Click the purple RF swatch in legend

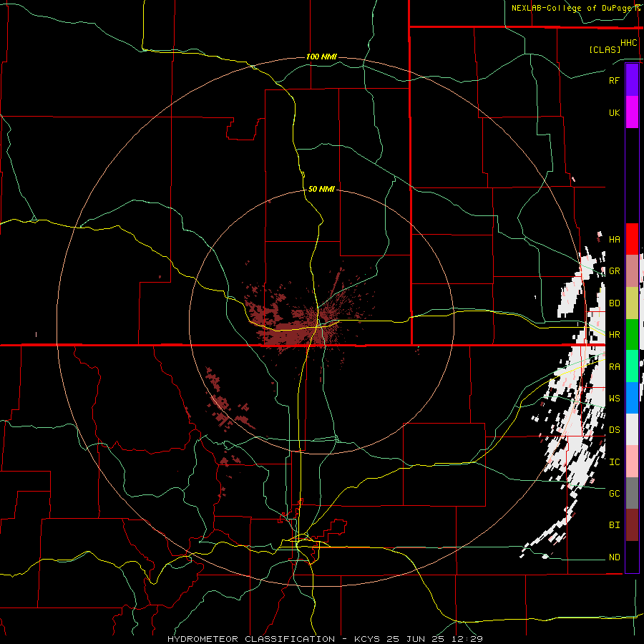(x=632, y=80)
